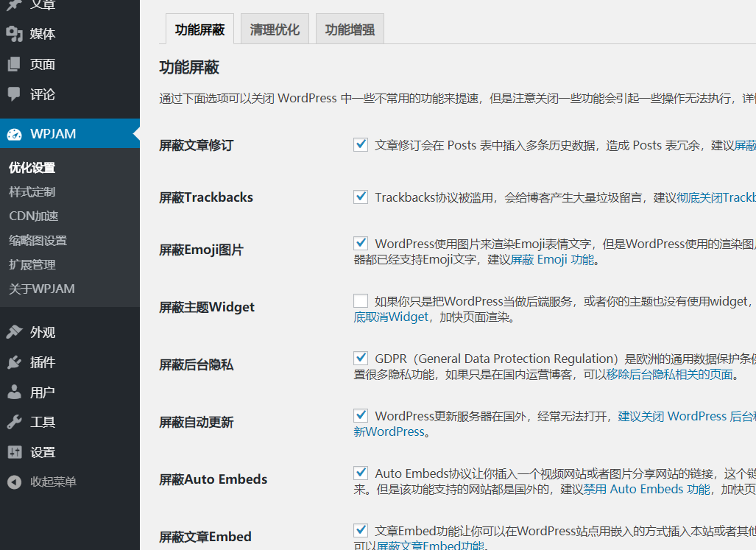Toggle the 屏蔽Auto Embeds checkbox

pos(361,473)
